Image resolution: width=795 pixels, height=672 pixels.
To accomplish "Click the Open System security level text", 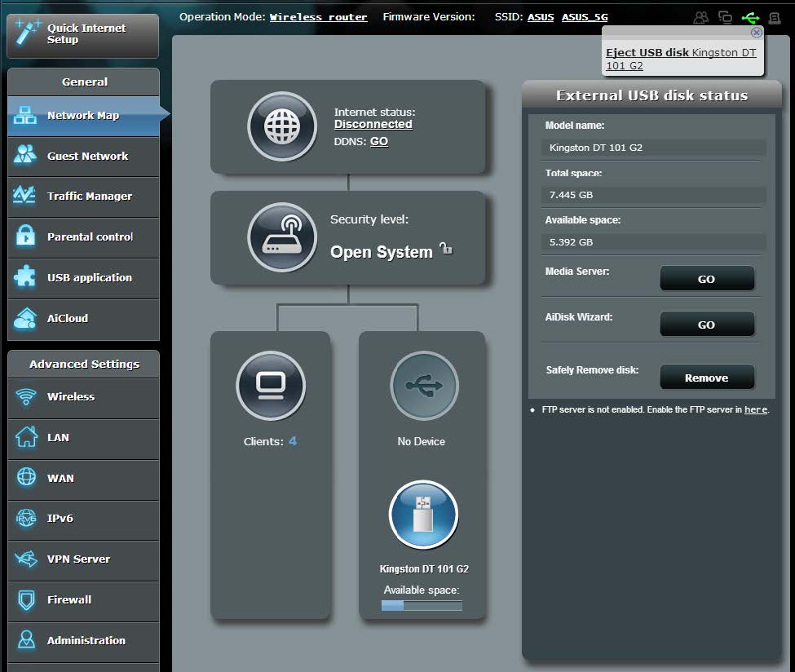I will (x=382, y=251).
